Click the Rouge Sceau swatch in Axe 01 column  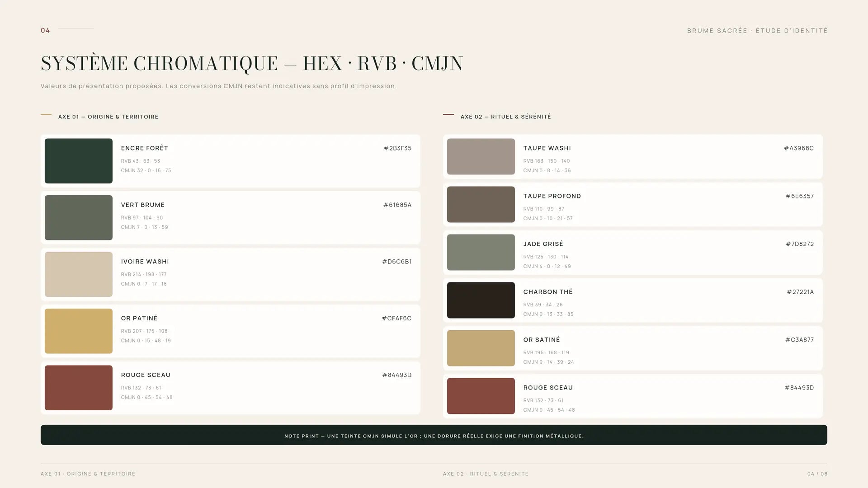click(79, 388)
